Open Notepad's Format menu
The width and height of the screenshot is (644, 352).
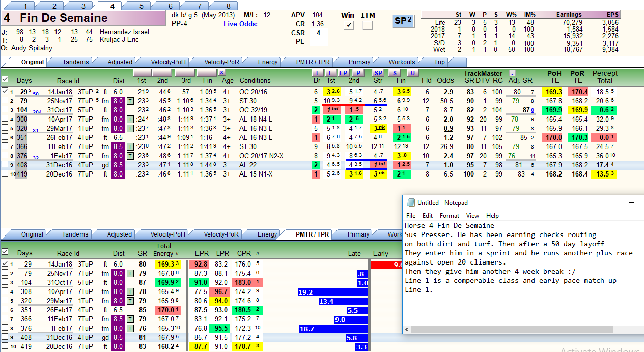coord(450,216)
